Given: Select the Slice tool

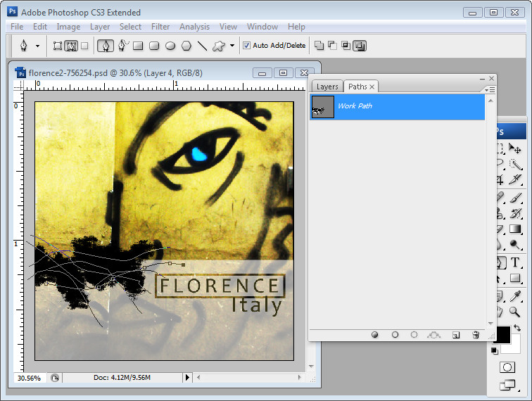Looking at the screenshot, I should 515,180.
